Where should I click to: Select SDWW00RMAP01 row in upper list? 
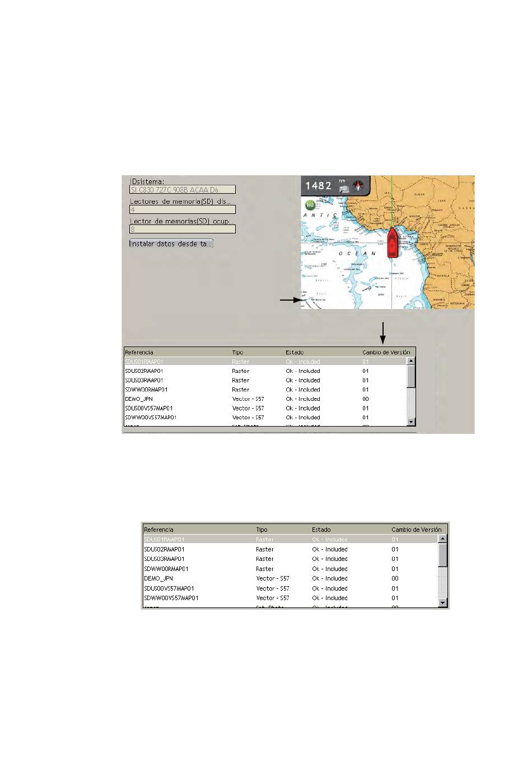point(265,390)
